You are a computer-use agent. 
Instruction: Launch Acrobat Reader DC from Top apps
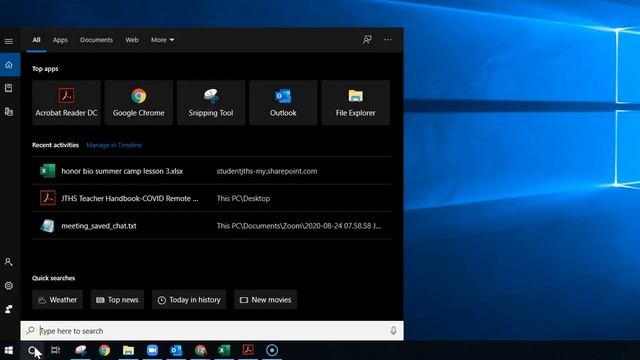click(x=66, y=102)
